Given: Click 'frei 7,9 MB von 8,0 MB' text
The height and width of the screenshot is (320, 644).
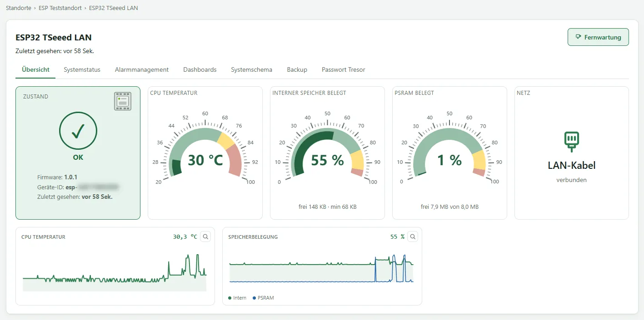Looking at the screenshot, I should click(449, 207).
